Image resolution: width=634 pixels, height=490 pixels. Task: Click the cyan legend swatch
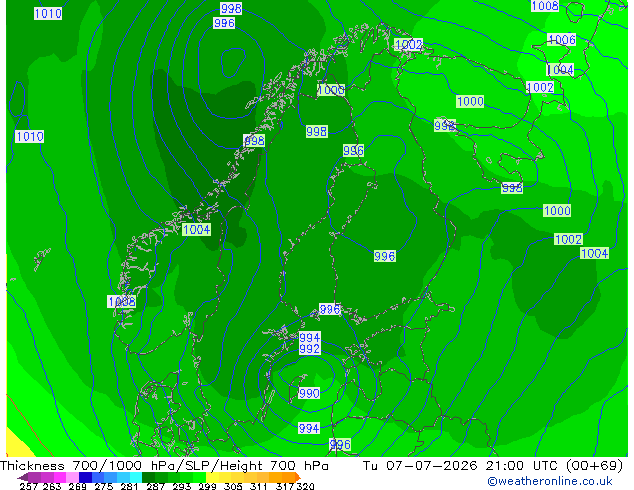(136, 477)
